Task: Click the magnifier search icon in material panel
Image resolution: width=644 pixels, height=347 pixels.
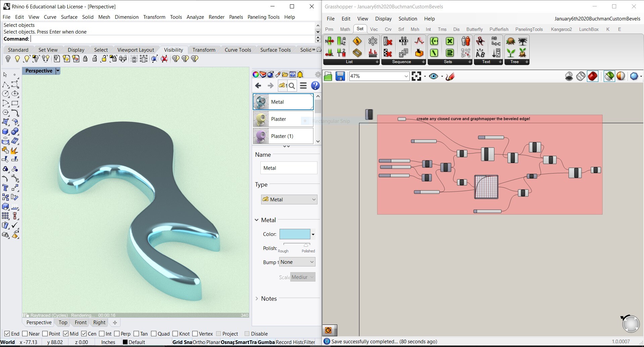Action: click(292, 86)
